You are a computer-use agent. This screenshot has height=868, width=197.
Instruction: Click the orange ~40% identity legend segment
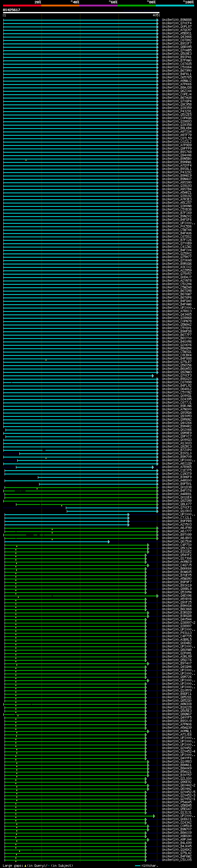tap(60, 6)
